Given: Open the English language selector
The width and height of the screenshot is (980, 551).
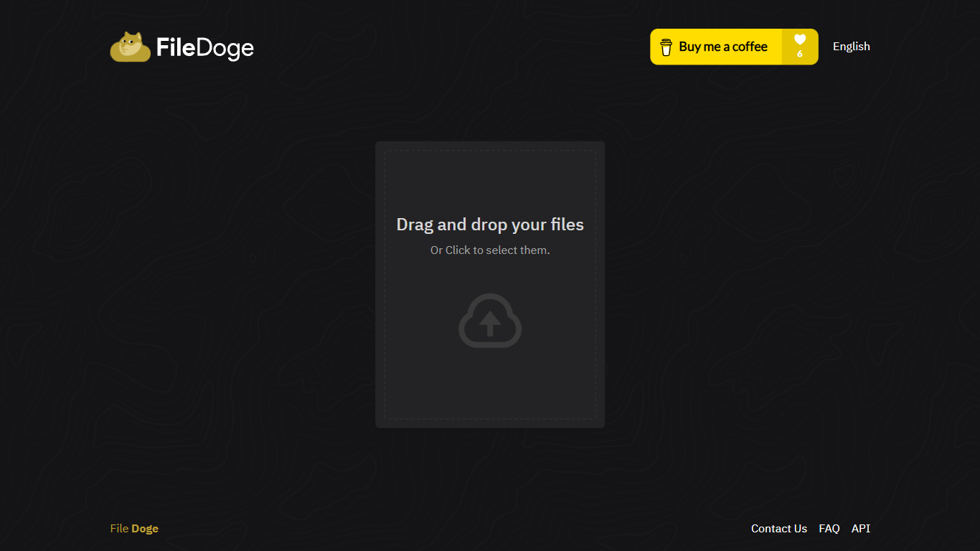Looking at the screenshot, I should tap(851, 47).
